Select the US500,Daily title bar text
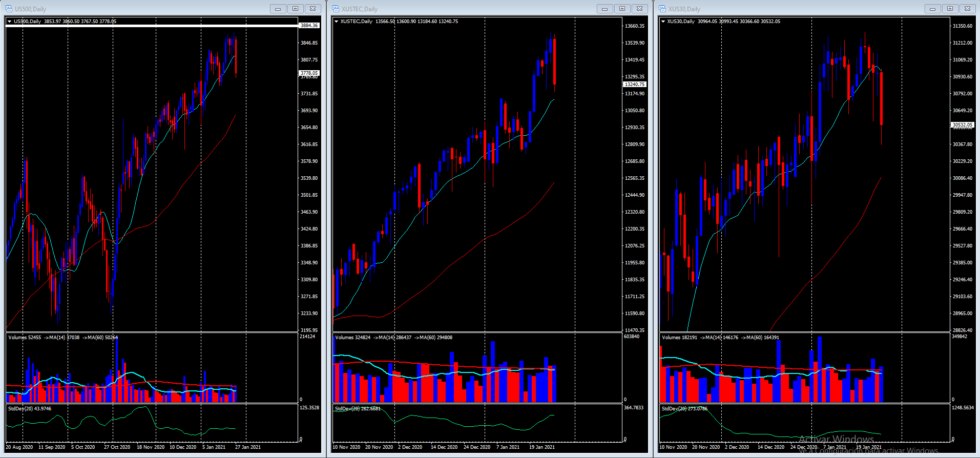This screenshot has width=980, height=458. [31, 9]
